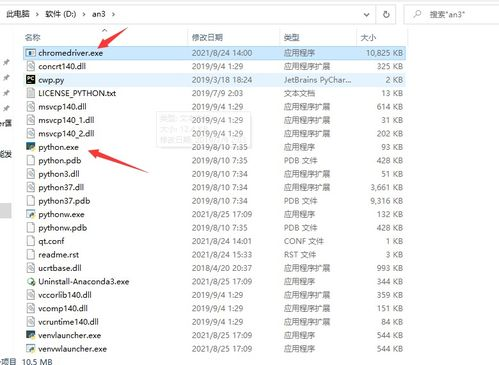Sort files by the 名称 column
This screenshot has width=499, height=365.
coord(33,37)
